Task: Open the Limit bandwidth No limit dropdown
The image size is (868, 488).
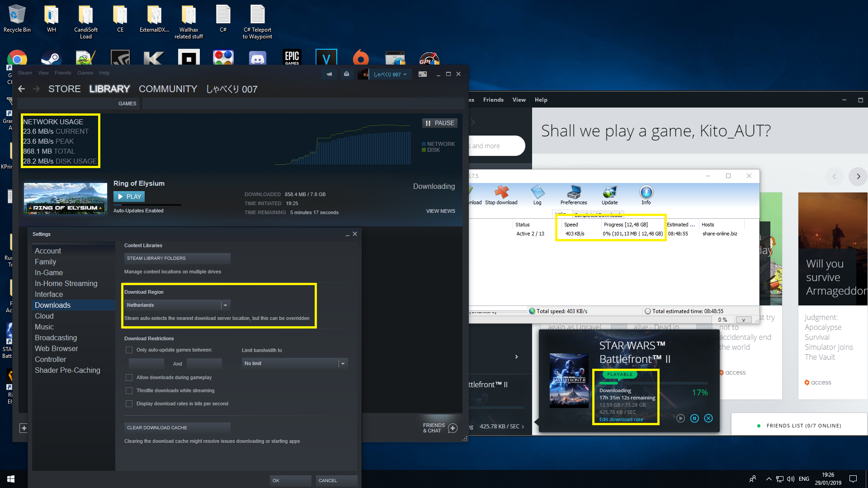Action: (x=295, y=364)
